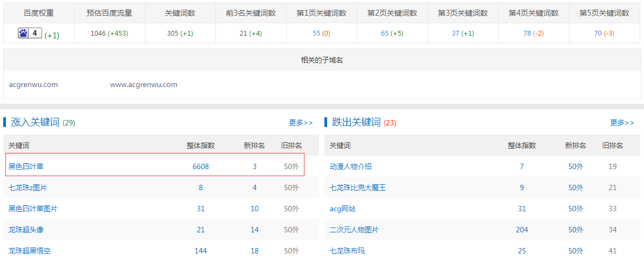Click the keyword 龙珠超头像
The height and width of the screenshot is (261, 644).
26,230
